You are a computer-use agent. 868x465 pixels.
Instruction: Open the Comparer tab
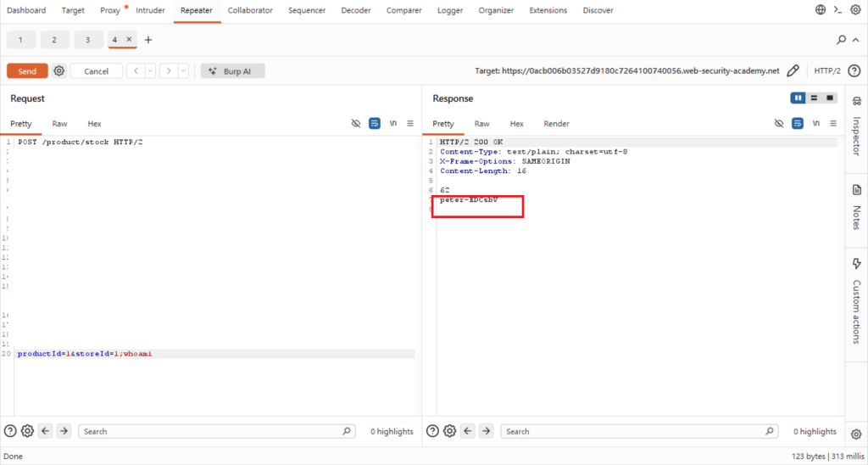coord(404,10)
